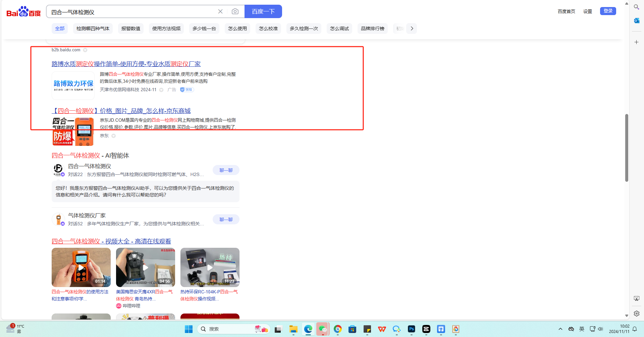The width and height of the screenshot is (644, 337).
Task: Play the 01:14 video thumbnail
Action: coord(81,267)
